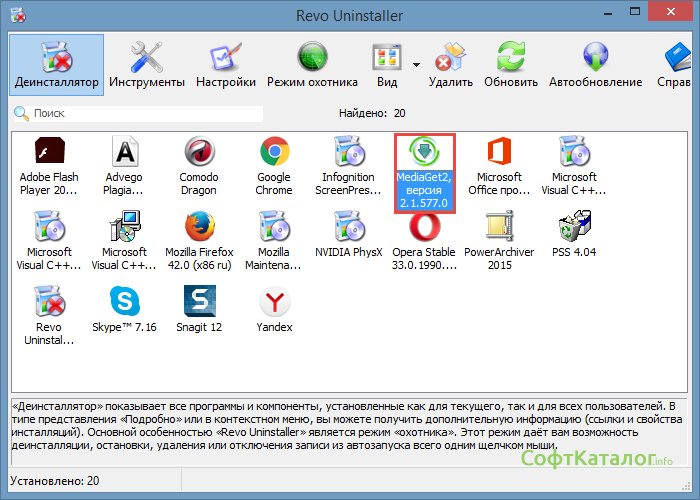Click the Автообновление toolbar button

(596, 64)
